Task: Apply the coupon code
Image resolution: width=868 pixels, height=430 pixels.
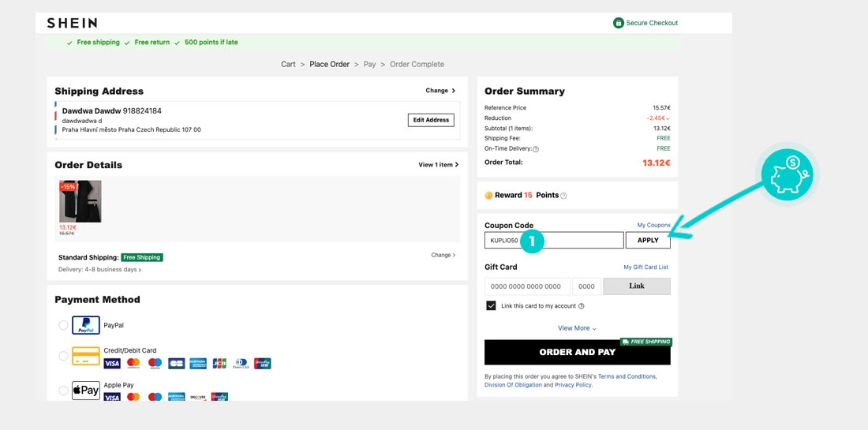Action: tap(648, 240)
